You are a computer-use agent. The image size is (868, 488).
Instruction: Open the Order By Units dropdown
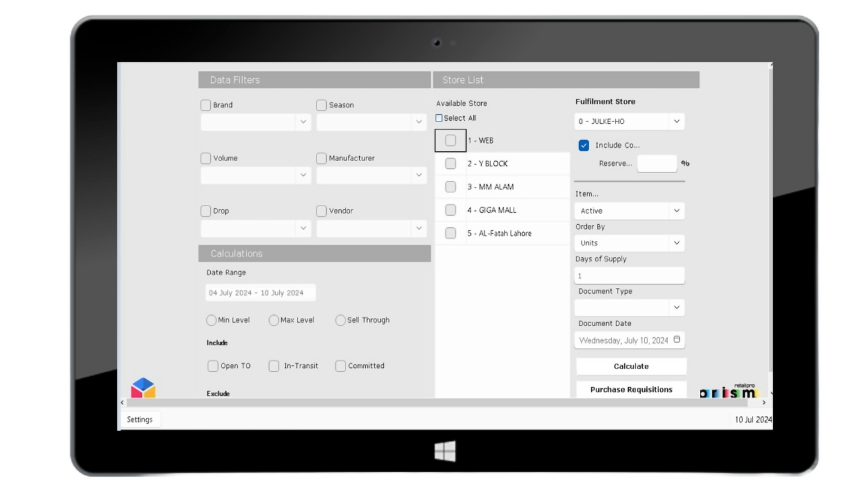tap(629, 243)
